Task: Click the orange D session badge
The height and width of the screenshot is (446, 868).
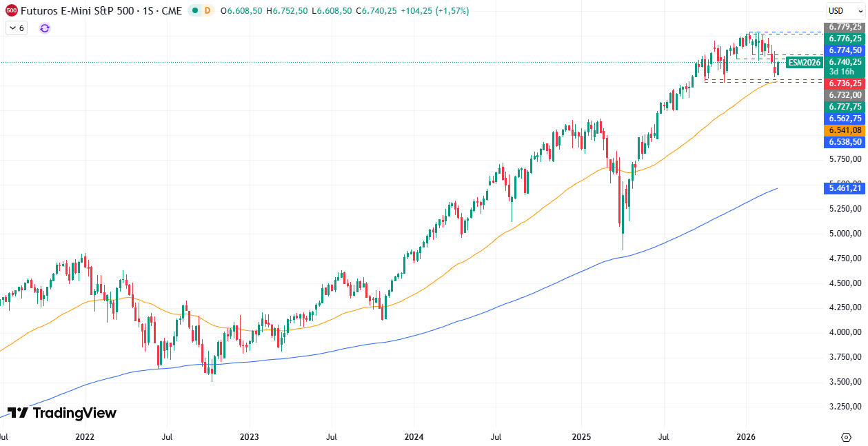Action: (x=208, y=11)
